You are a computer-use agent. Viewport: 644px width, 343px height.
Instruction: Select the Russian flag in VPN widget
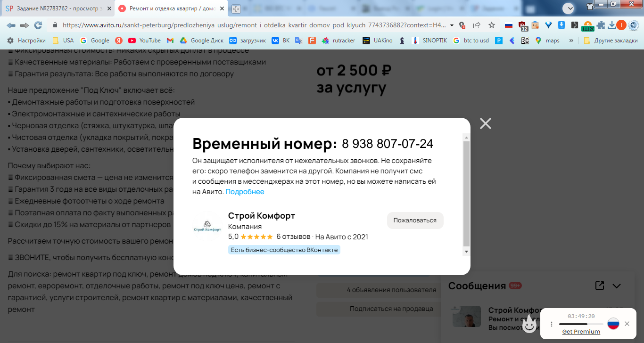pos(613,324)
